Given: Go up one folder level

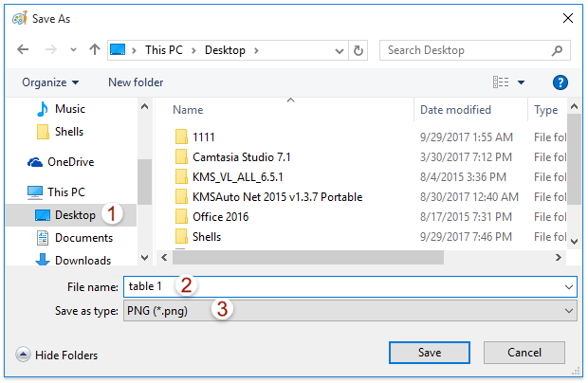Looking at the screenshot, I should point(94,50).
